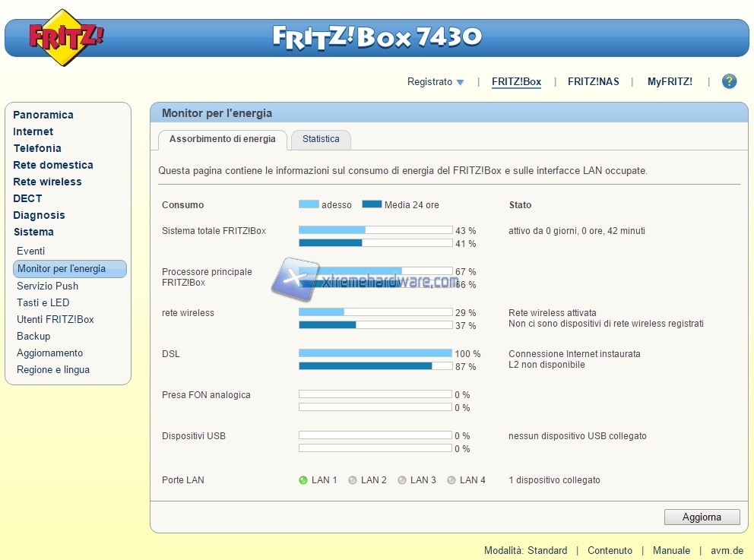Select the Assorbimento di energia tab
The height and width of the screenshot is (560, 754).
click(x=222, y=140)
